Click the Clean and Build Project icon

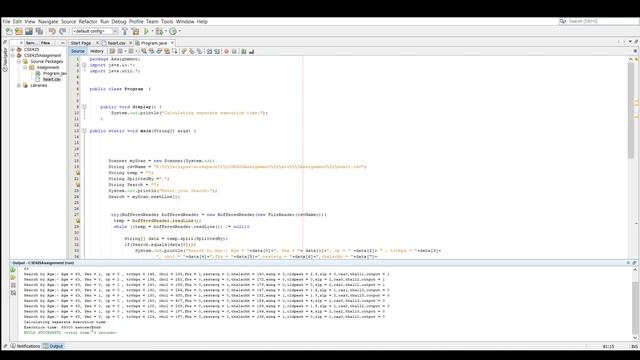136,31
